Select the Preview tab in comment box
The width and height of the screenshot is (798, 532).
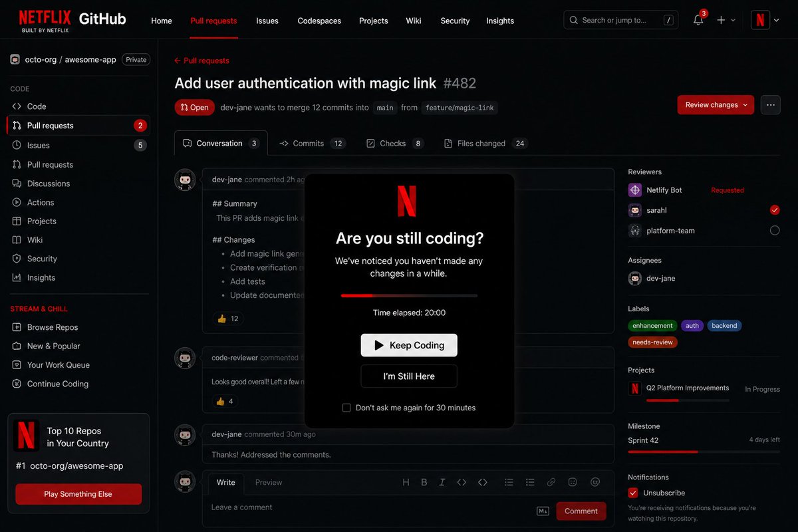tap(269, 483)
